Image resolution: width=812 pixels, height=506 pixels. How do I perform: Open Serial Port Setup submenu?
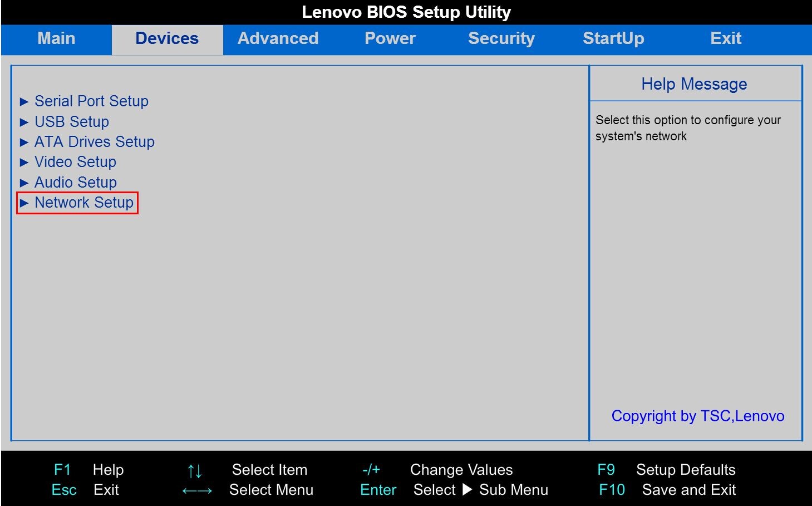91,101
